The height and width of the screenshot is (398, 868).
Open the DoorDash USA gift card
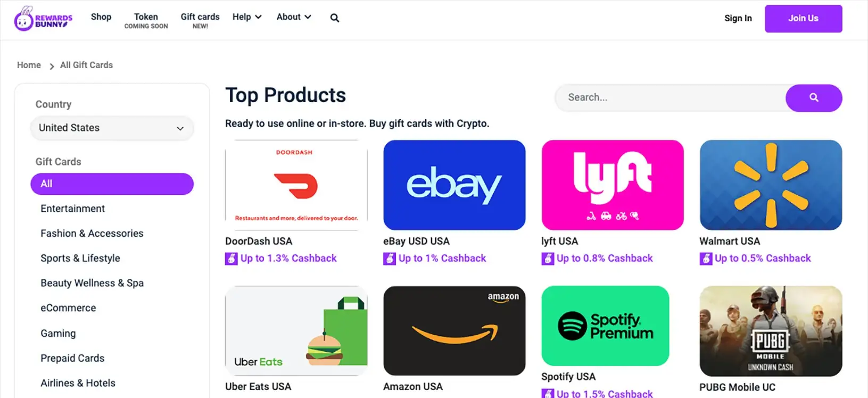click(296, 185)
